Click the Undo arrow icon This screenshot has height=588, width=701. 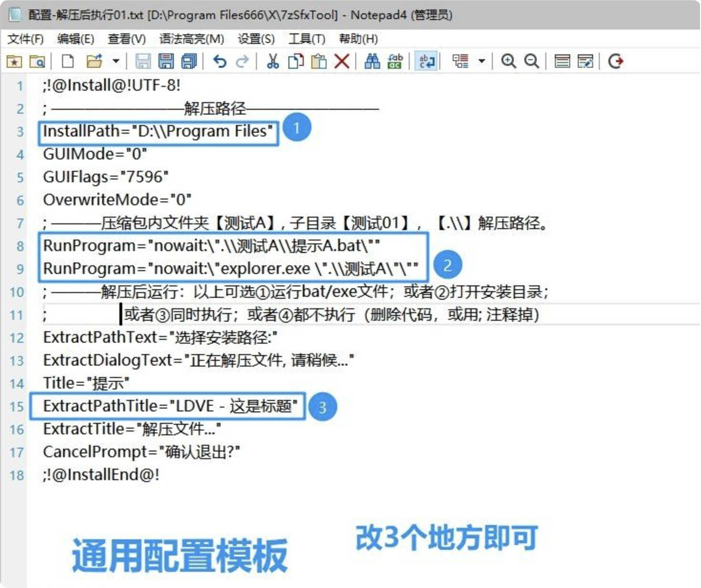coord(220,61)
